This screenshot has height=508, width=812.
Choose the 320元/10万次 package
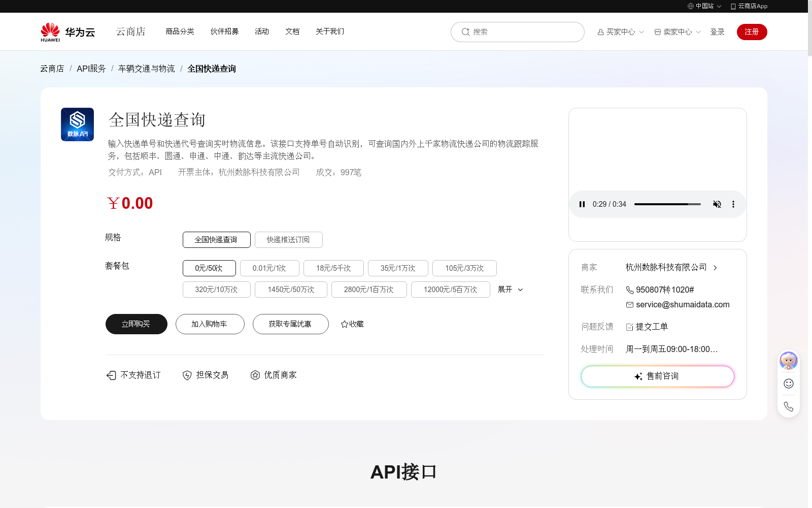click(x=217, y=290)
